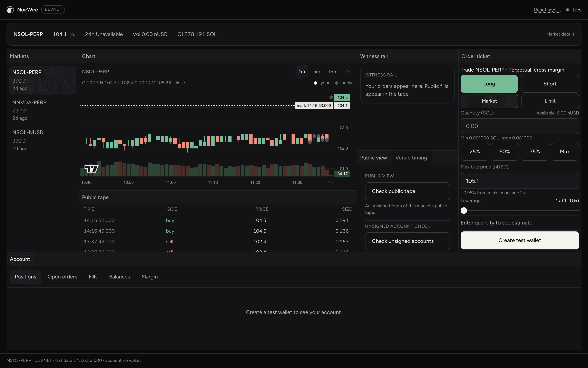This screenshot has width=588, height=368.
Task: Open the Positions tab
Action: tap(26, 277)
